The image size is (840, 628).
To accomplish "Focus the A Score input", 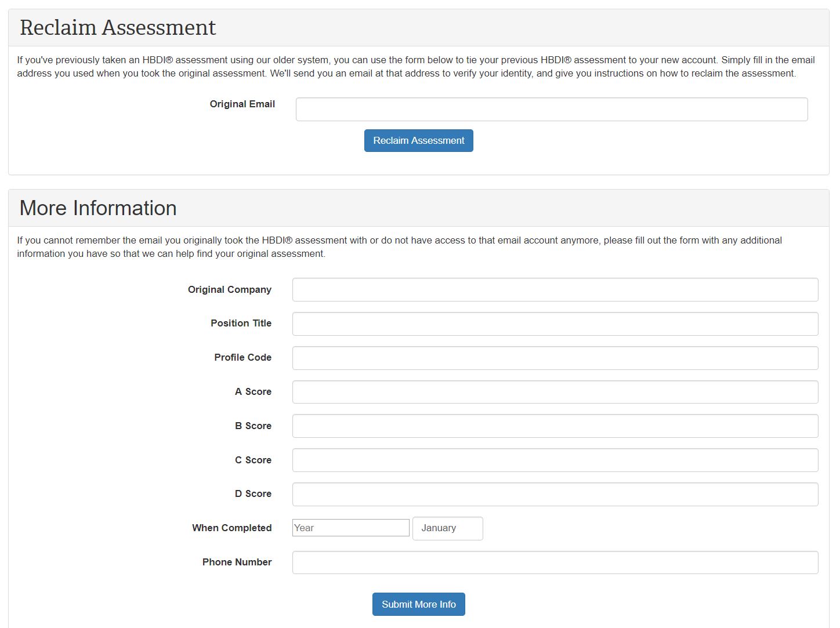I will 555,392.
